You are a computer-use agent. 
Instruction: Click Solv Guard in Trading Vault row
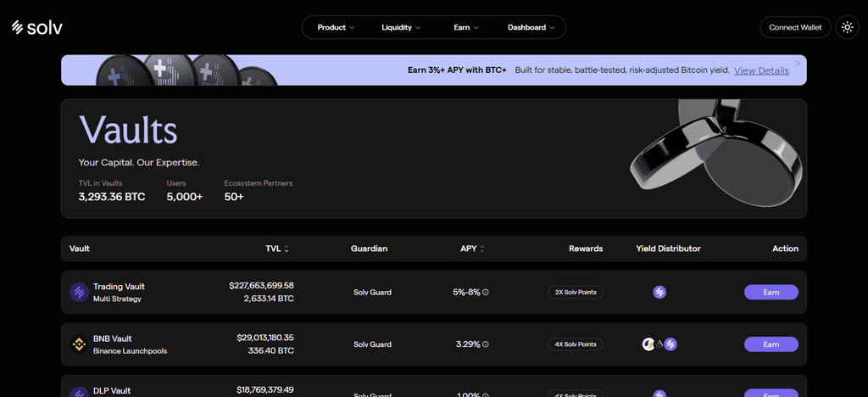373,293
